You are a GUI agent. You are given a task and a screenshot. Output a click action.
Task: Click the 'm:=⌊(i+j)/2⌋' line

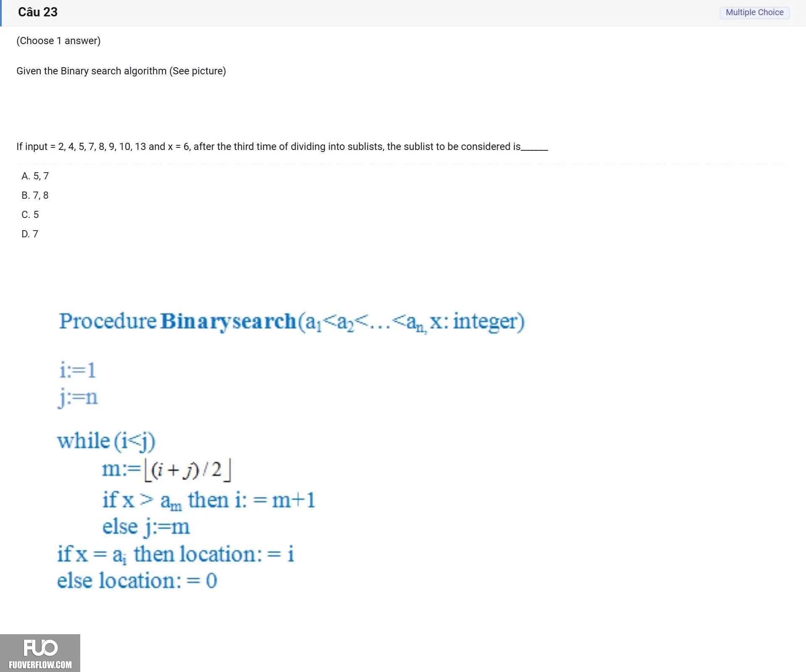coord(166,470)
